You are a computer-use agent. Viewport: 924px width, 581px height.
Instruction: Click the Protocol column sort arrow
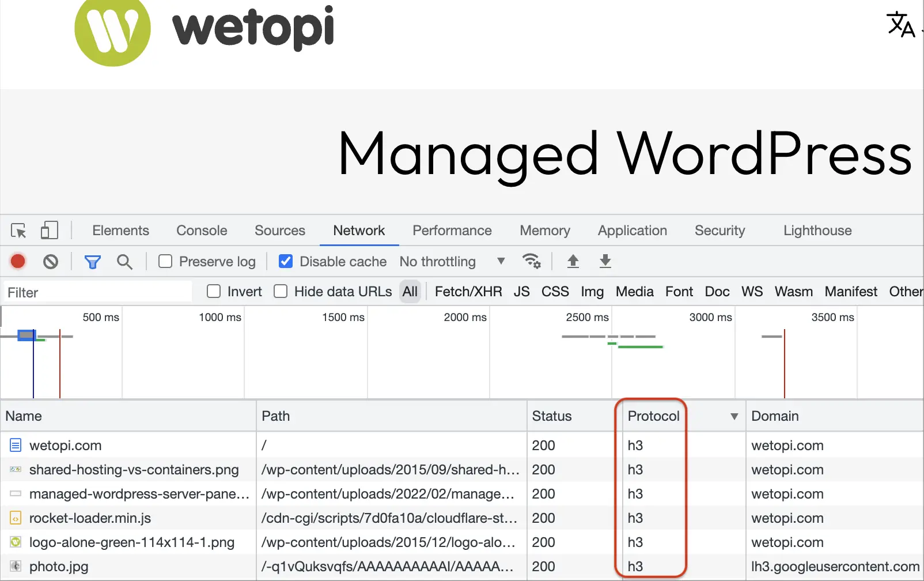pos(734,417)
